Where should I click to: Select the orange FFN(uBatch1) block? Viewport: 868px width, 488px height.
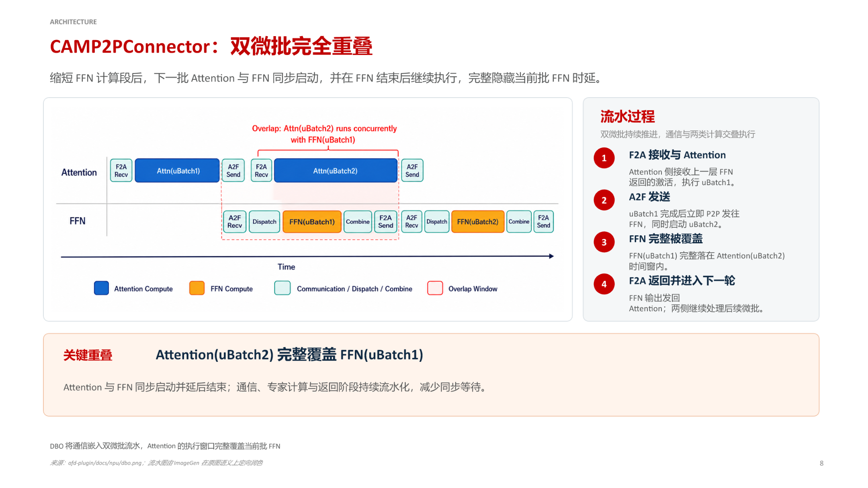312,222
